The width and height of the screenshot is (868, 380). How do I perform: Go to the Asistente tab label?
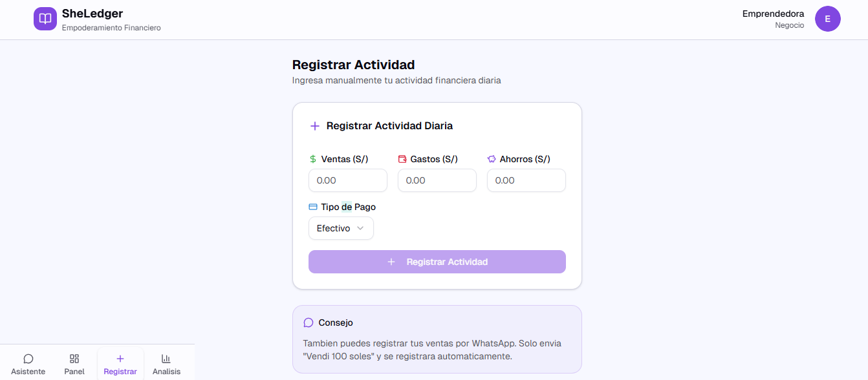tap(28, 372)
